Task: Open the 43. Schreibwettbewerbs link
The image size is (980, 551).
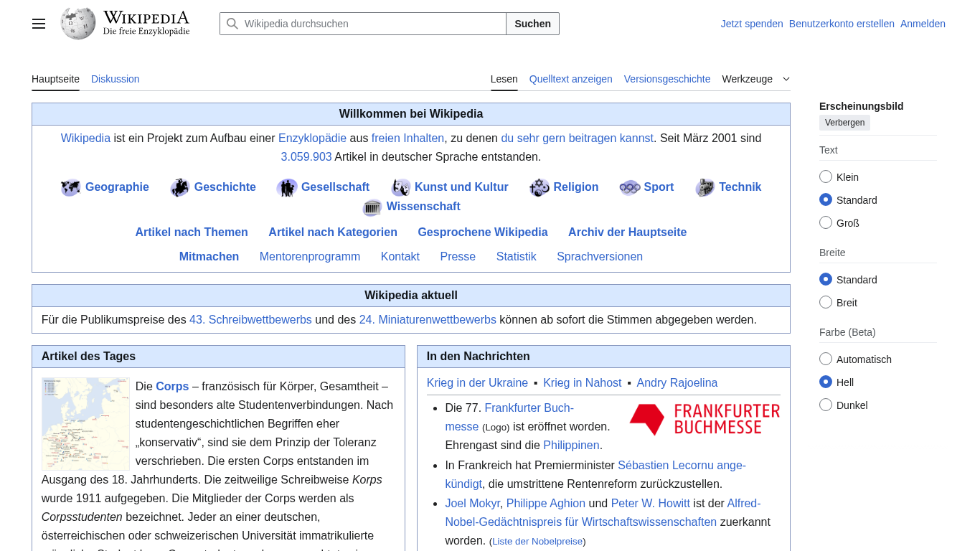Action: click(x=250, y=319)
